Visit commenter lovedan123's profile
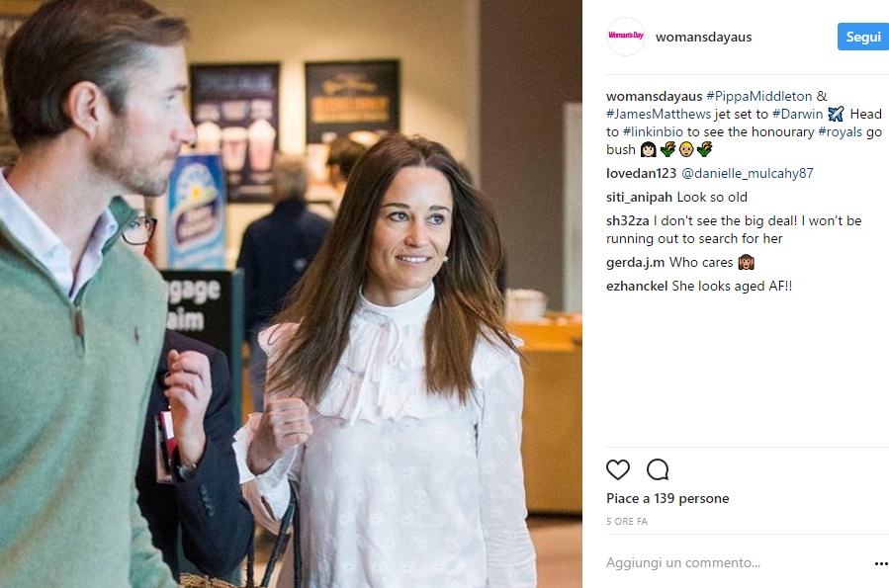The width and height of the screenshot is (889, 588). coord(641,173)
